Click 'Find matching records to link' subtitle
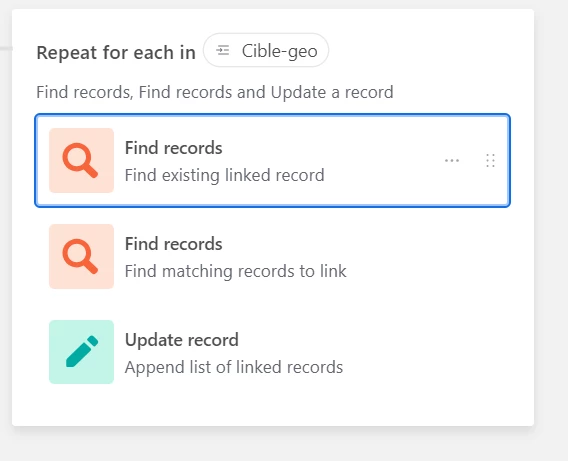This screenshot has width=568, height=461. click(x=235, y=271)
